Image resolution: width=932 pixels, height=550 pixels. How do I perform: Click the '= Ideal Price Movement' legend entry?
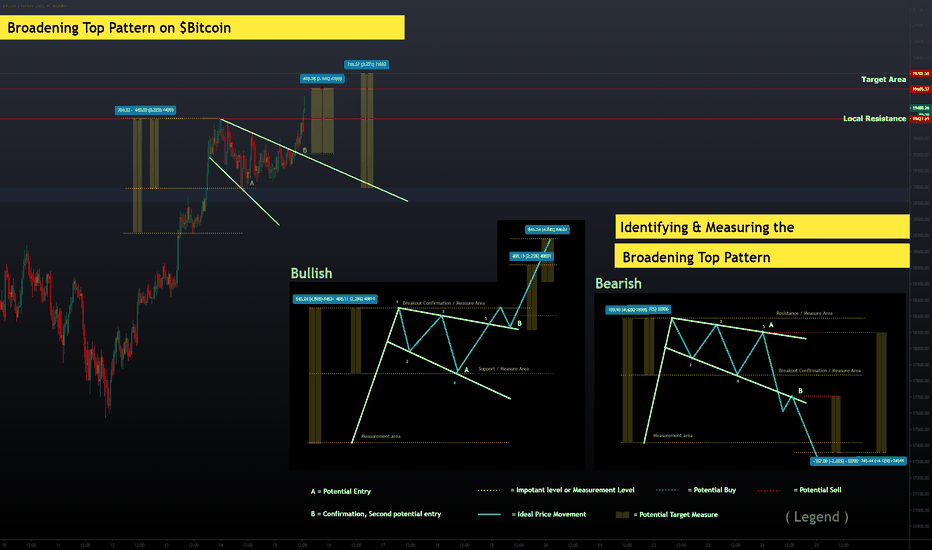click(x=549, y=514)
